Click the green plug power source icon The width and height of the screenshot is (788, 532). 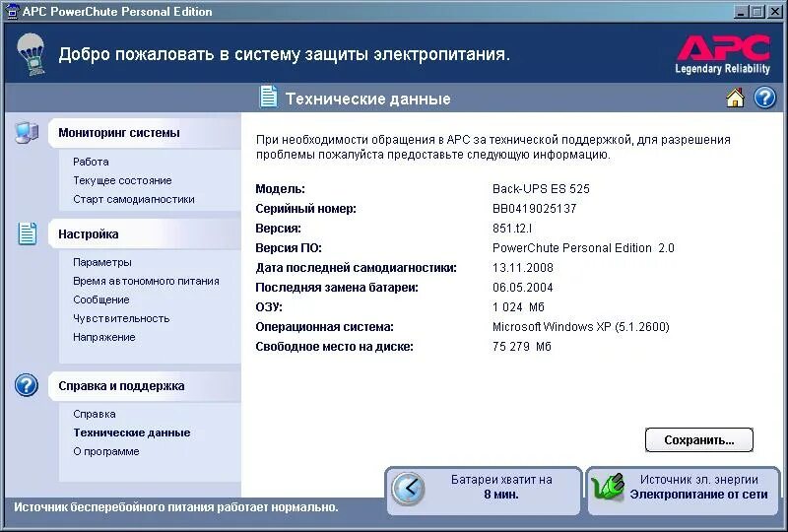(x=608, y=488)
